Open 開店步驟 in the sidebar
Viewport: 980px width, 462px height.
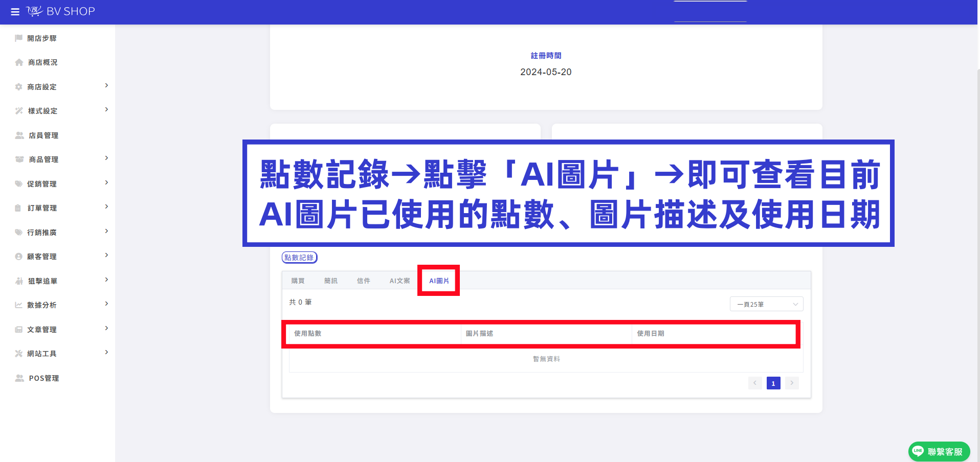tap(42, 38)
